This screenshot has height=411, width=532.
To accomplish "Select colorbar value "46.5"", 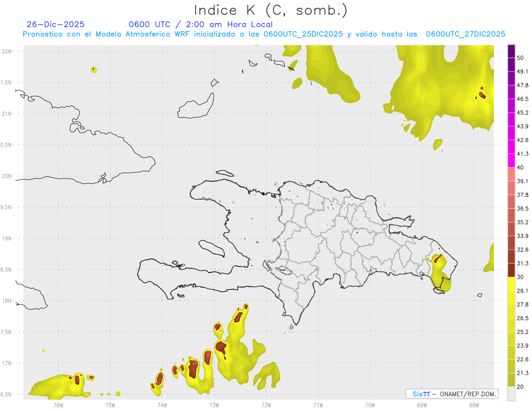I will pyautogui.click(x=523, y=99).
